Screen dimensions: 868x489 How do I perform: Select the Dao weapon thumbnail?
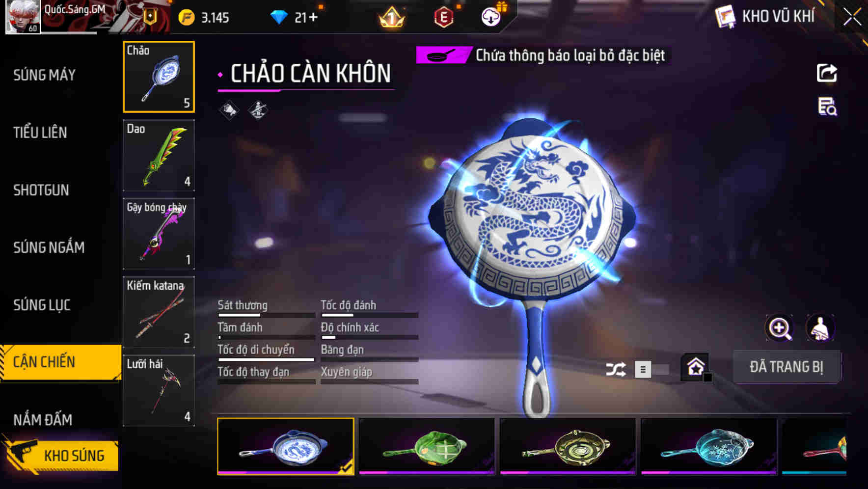coord(159,155)
